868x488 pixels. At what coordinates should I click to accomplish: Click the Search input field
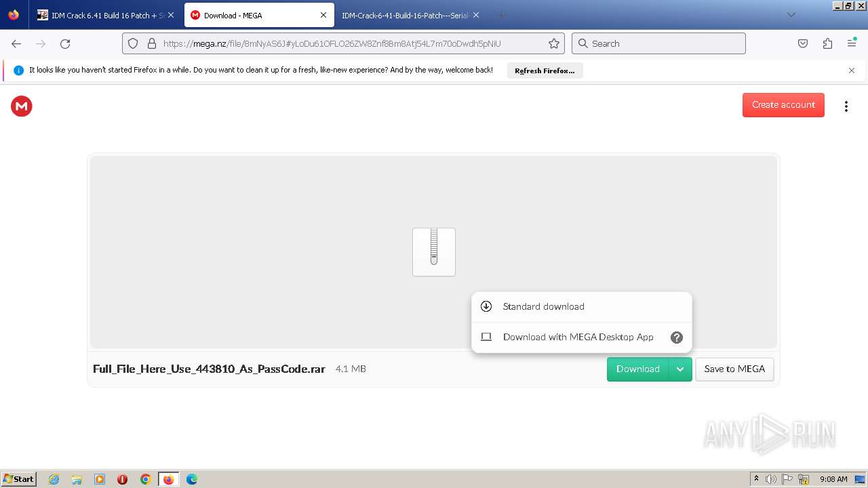click(658, 43)
